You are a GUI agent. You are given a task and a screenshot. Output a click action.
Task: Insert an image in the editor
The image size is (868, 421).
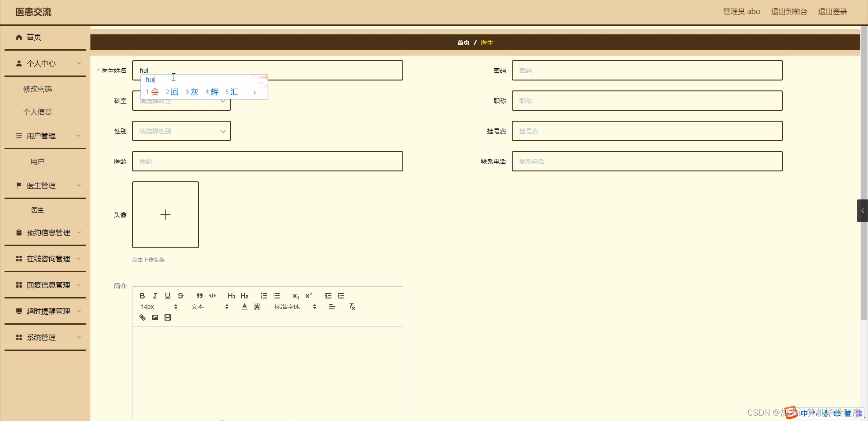pyautogui.click(x=155, y=317)
